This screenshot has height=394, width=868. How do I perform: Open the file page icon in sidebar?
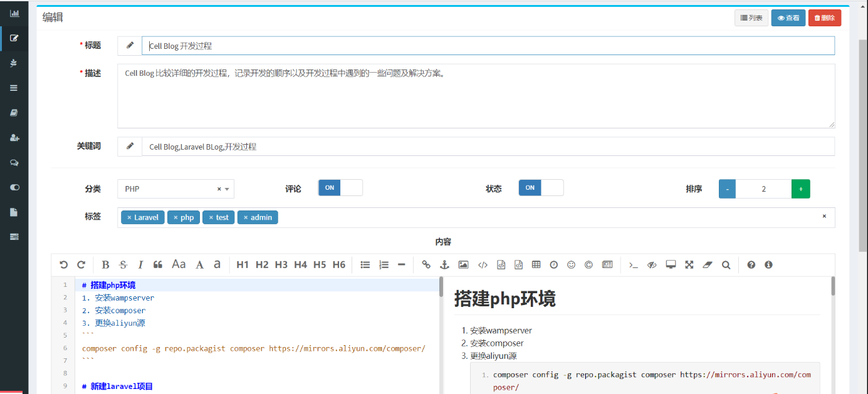coord(14,212)
